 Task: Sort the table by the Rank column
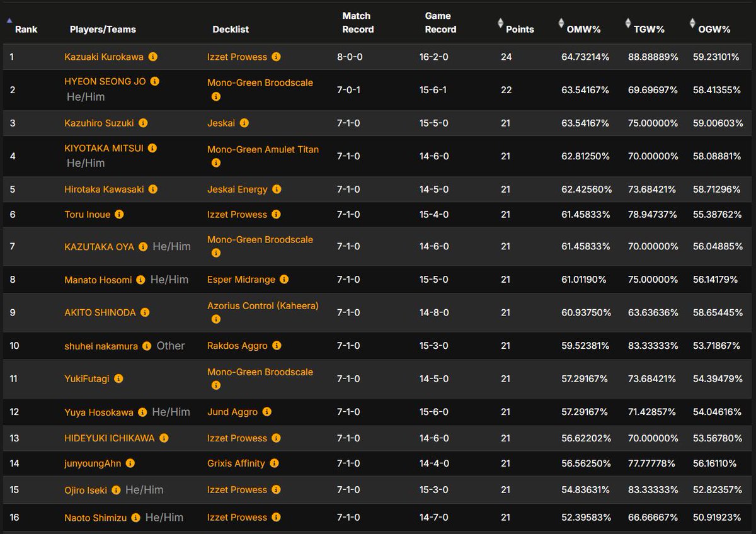click(26, 29)
